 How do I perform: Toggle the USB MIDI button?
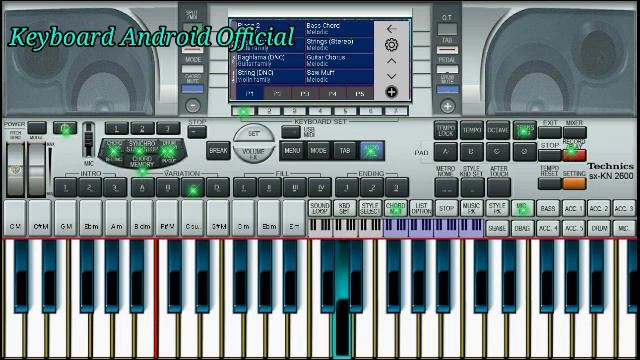click(291, 132)
